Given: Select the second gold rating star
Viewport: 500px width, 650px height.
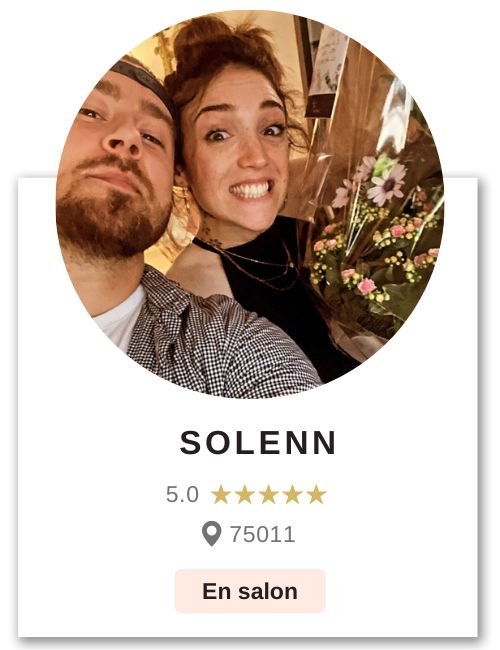Looking at the screenshot, I should coord(245,495).
